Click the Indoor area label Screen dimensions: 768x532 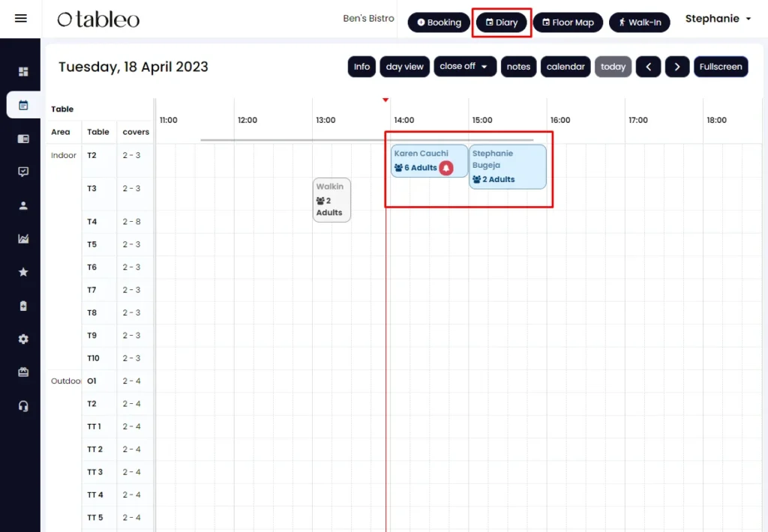pos(64,155)
